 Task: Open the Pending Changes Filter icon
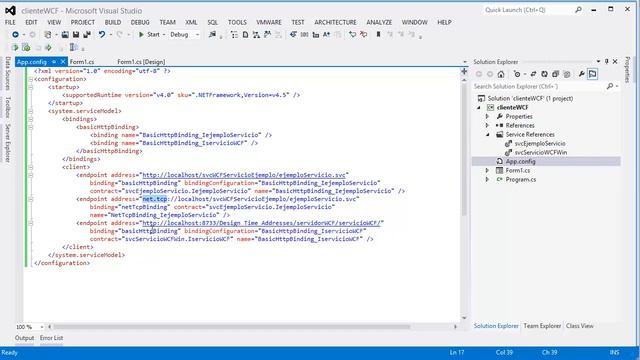pos(518,74)
